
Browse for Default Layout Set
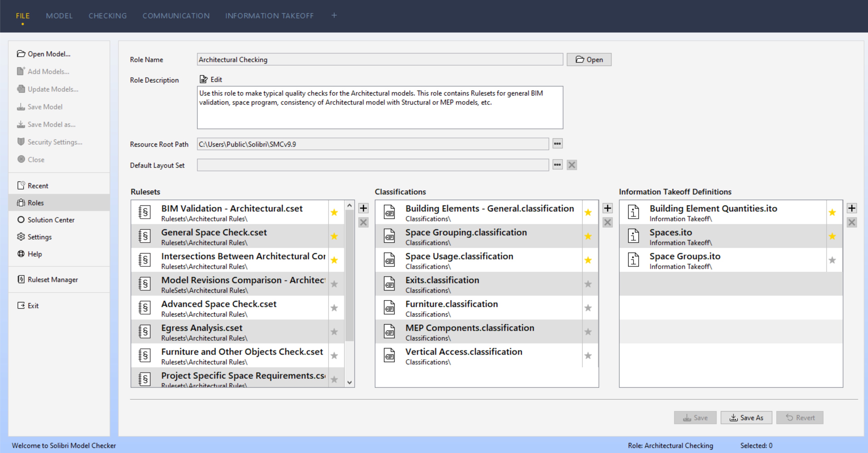tap(557, 165)
